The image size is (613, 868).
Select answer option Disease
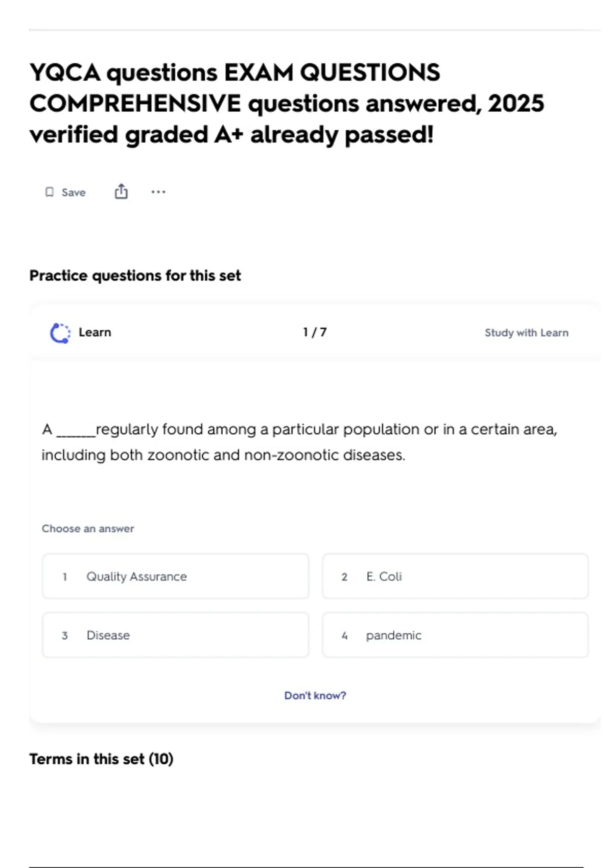(x=175, y=635)
